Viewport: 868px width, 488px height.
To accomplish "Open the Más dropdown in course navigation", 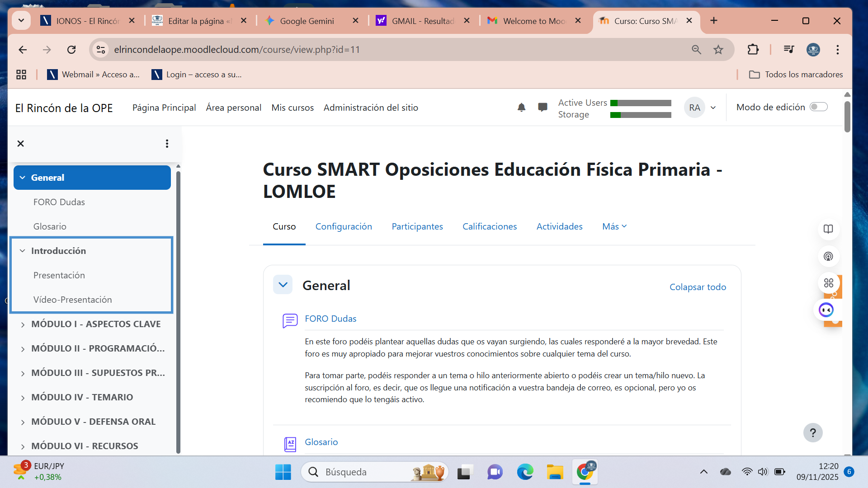I will pos(614,226).
